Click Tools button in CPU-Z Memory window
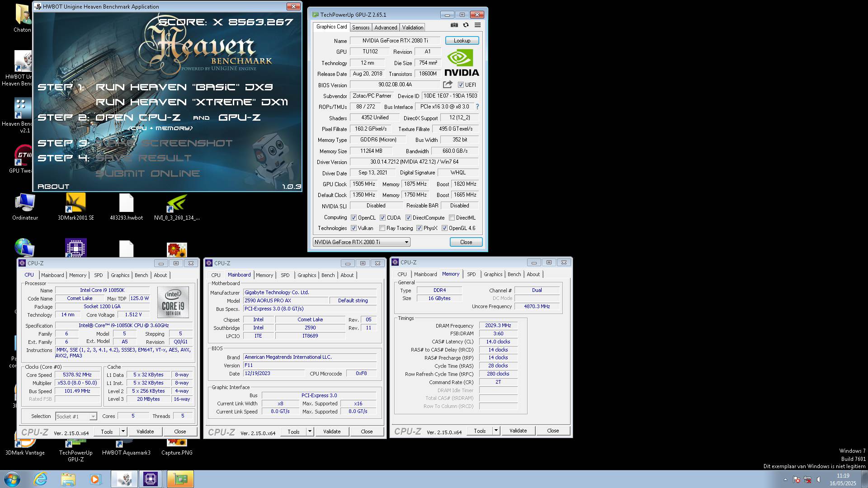The image size is (868, 488). point(480,431)
